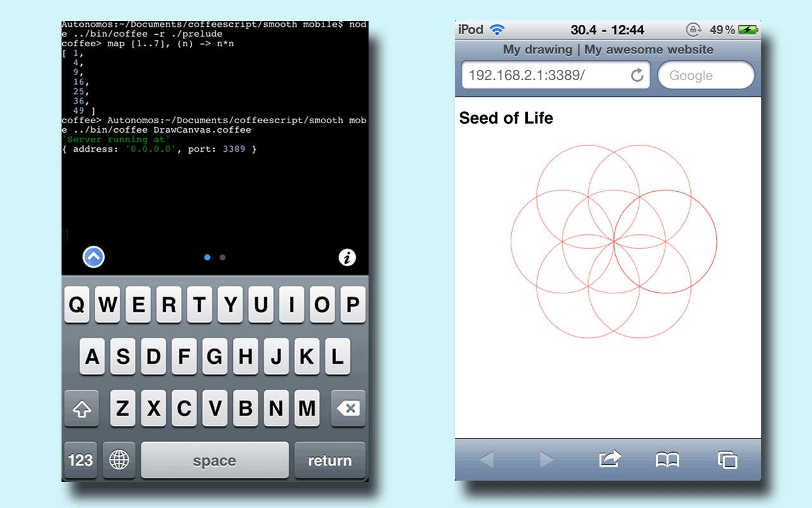Tap the globe language switch key
Image resolution: width=812 pixels, height=508 pixels.
[119, 460]
